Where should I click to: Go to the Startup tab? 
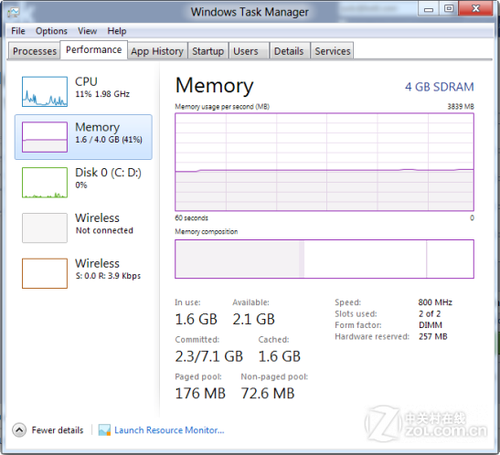208,51
